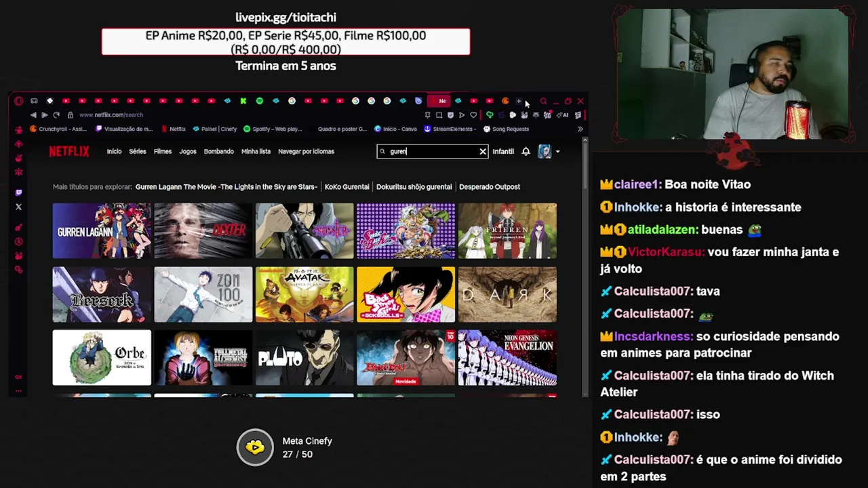Open Twitch in the Opera sidebar
The width and height of the screenshot is (868, 488).
coord(18,192)
